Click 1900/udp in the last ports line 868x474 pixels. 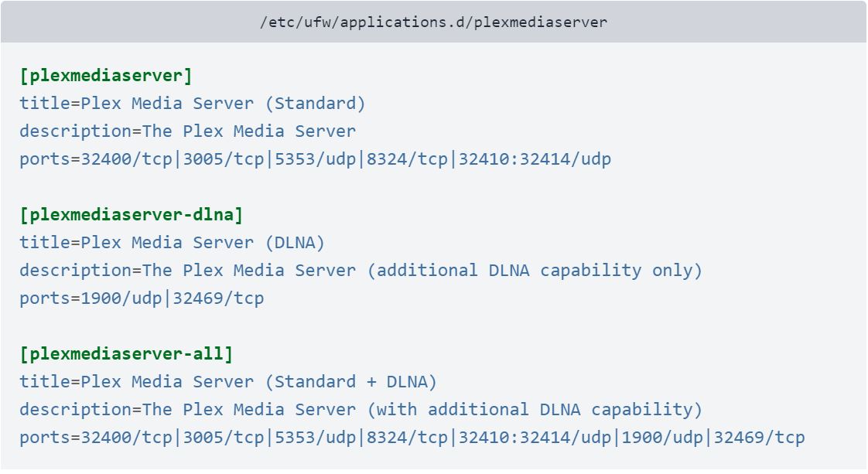pyautogui.click(x=662, y=438)
